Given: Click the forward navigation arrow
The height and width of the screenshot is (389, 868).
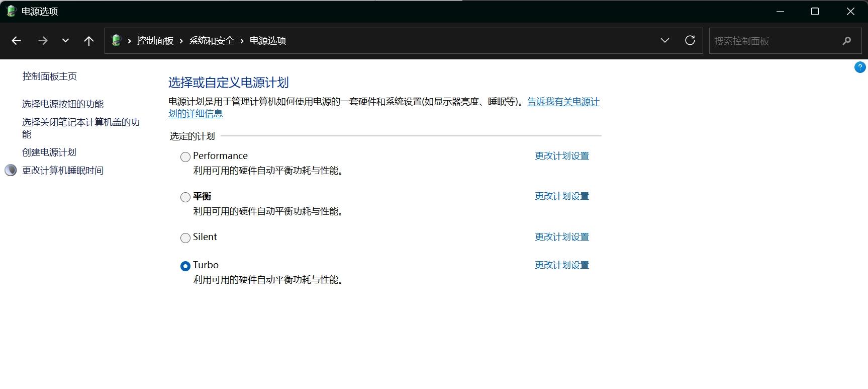Looking at the screenshot, I should [43, 41].
